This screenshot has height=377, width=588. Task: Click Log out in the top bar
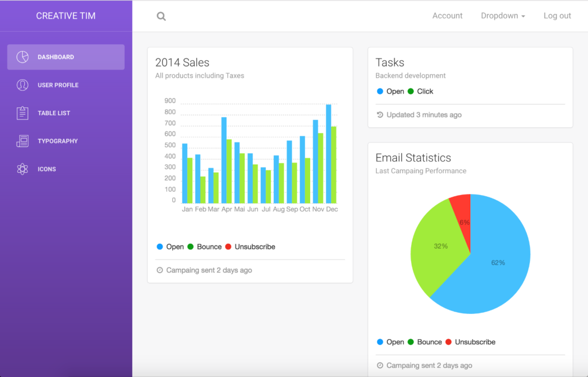557,16
